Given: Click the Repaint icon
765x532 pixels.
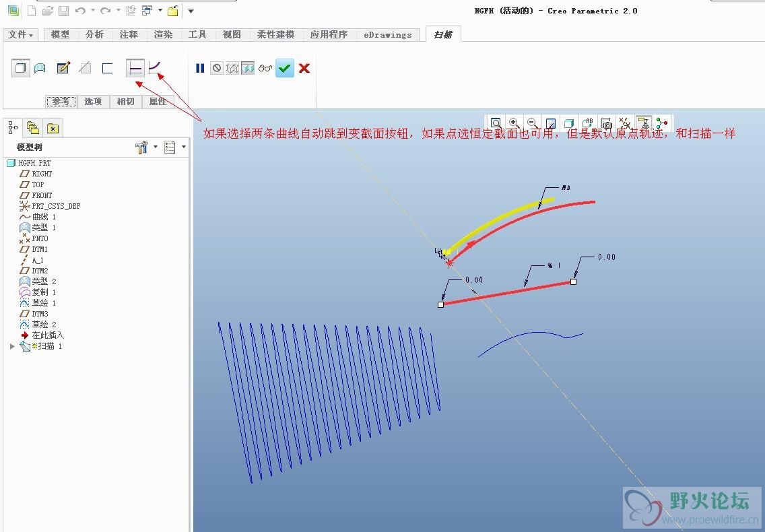Looking at the screenshot, I should coord(551,123).
